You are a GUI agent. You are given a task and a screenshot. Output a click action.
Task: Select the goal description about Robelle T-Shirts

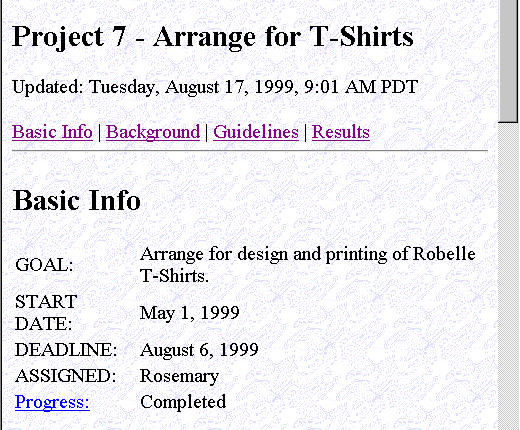click(307, 265)
